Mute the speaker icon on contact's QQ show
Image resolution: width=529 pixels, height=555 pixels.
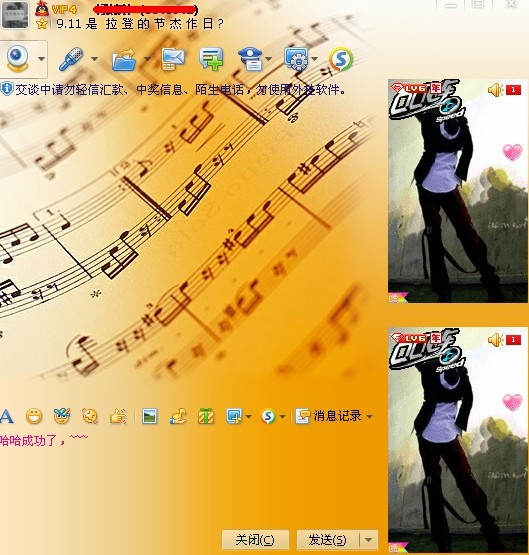(495, 90)
